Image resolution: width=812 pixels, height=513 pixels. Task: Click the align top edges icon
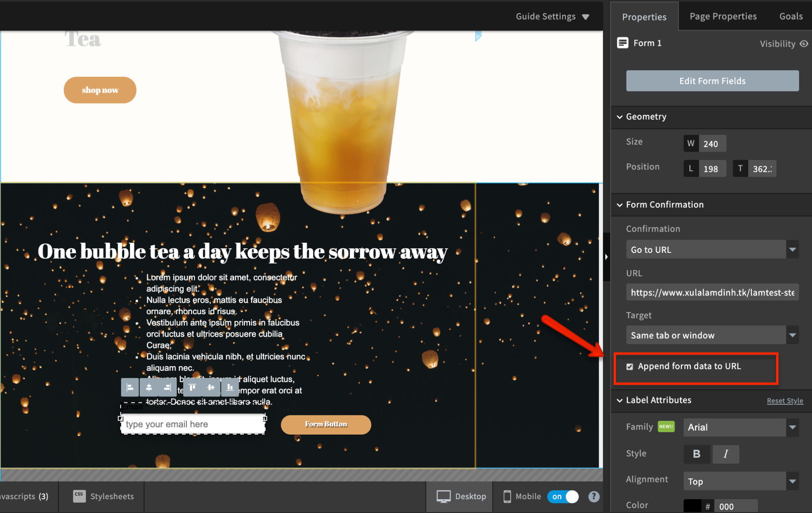[x=193, y=387]
